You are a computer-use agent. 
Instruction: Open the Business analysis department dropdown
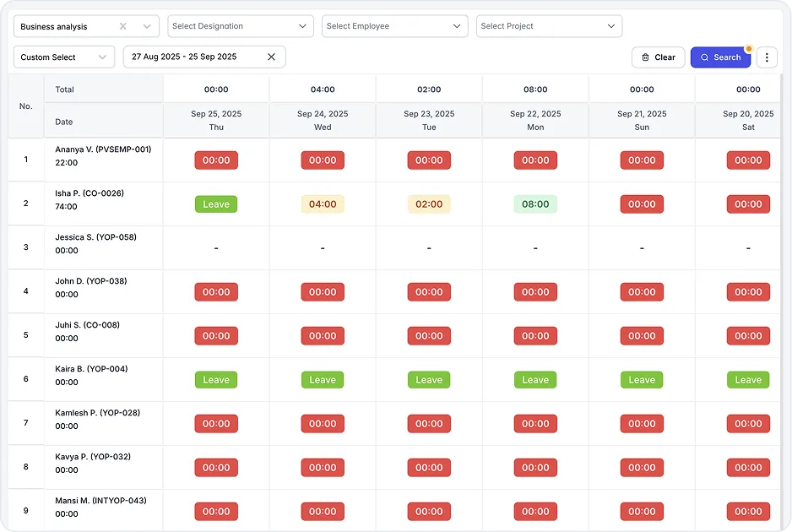[x=86, y=26]
